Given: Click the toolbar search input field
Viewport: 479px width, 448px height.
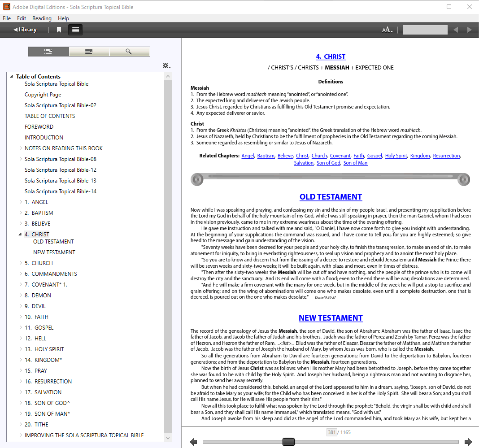Looking at the screenshot, I should point(425,30).
